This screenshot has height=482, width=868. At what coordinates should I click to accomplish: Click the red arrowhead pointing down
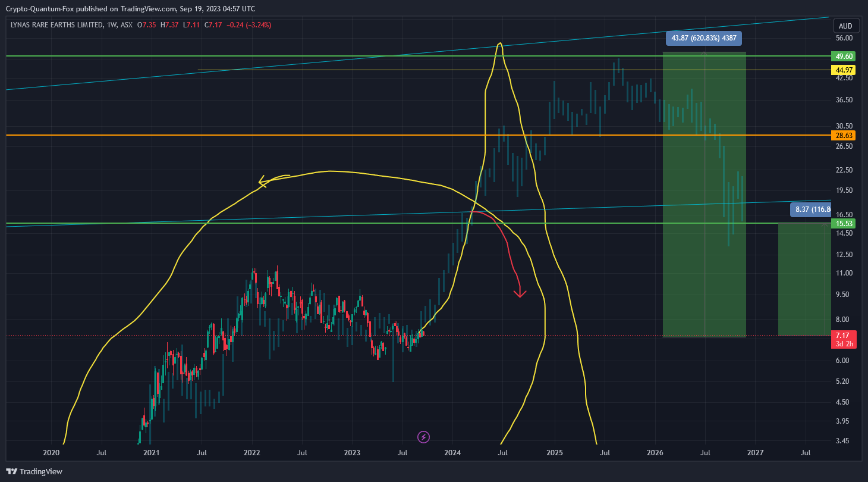(520, 292)
